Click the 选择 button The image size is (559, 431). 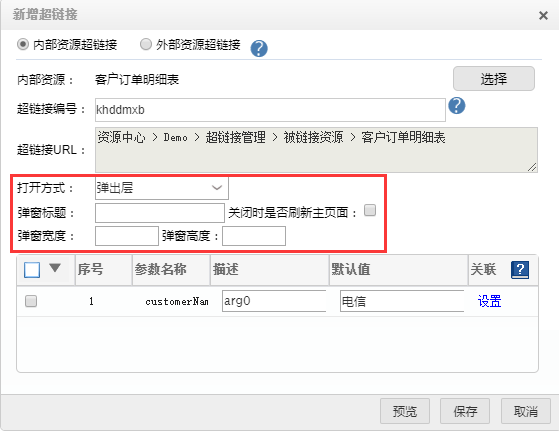coord(493,78)
